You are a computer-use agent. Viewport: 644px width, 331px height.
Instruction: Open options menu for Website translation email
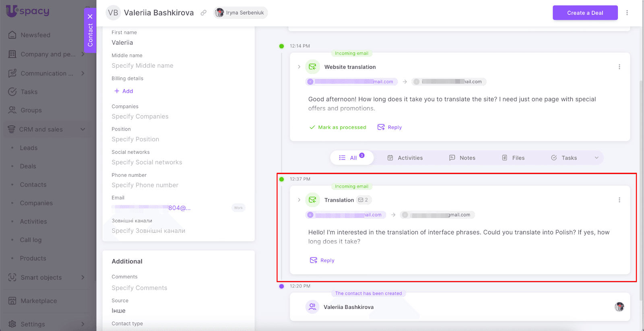click(619, 67)
